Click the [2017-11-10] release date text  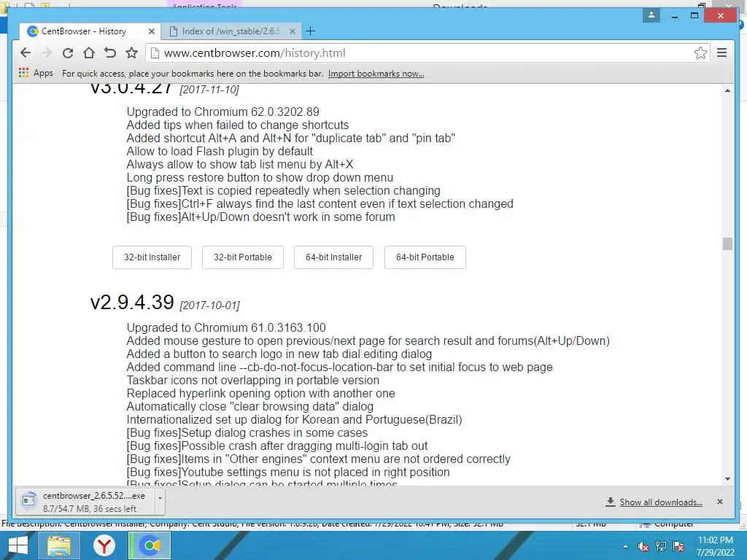[209, 90]
